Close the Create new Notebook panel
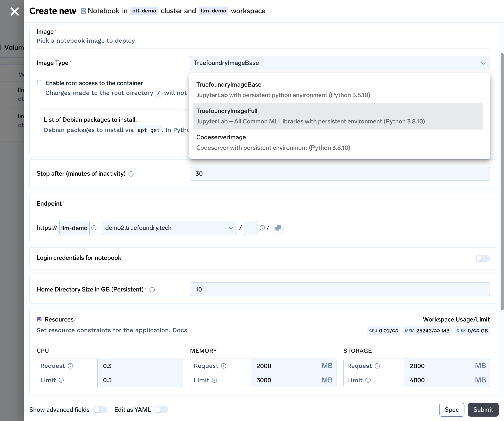Viewport: 504px width, 421px height. (15, 11)
